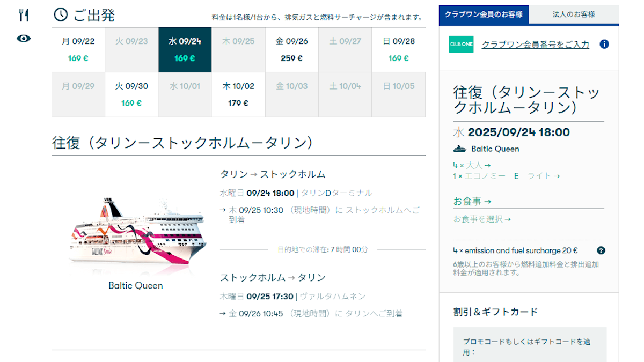Switch to クラブワン会員のお客様 tab
Screen dimensions: 644x362
click(484, 14)
